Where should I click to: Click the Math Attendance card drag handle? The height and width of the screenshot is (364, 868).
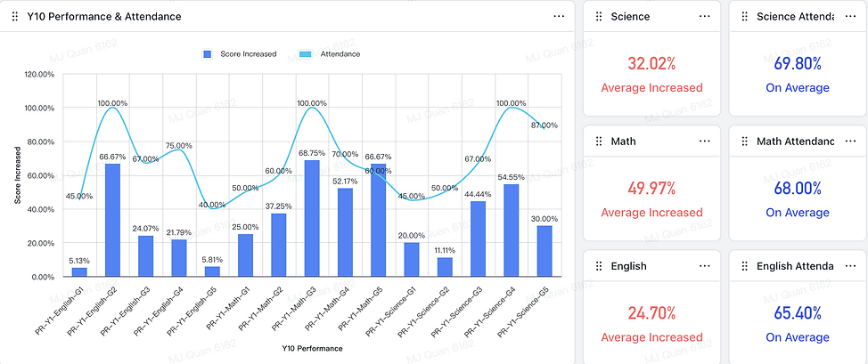pyautogui.click(x=744, y=142)
